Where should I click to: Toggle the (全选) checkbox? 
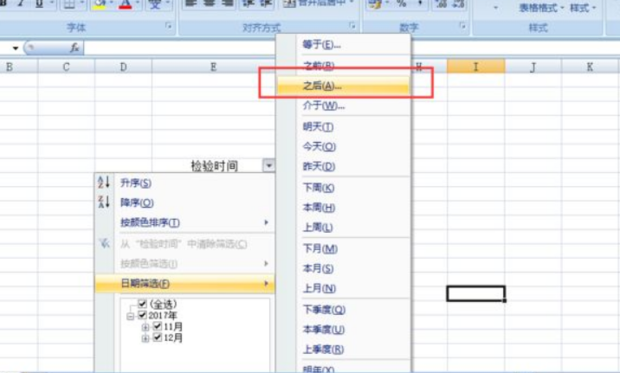point(142,303)
